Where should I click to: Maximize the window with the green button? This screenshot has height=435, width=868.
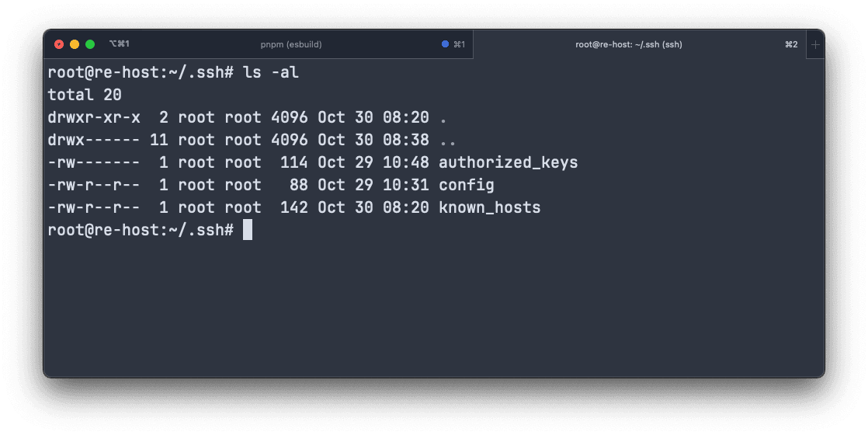90,44
